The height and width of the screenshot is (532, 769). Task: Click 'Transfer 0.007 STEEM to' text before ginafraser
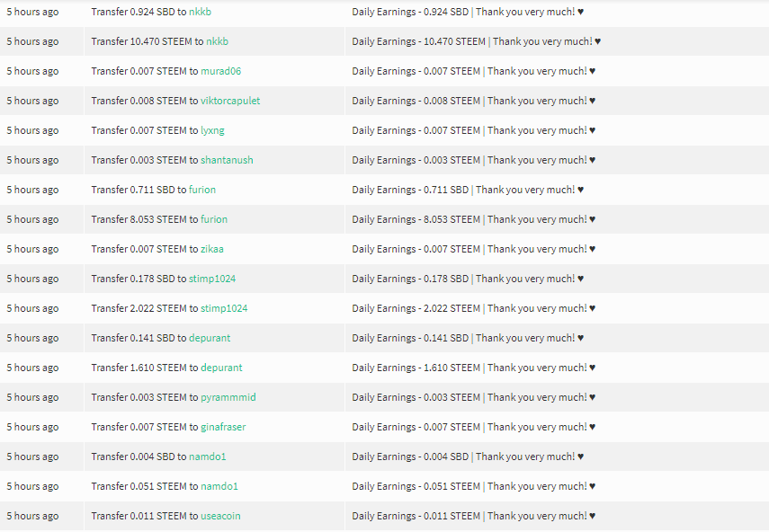click(145, 427)
